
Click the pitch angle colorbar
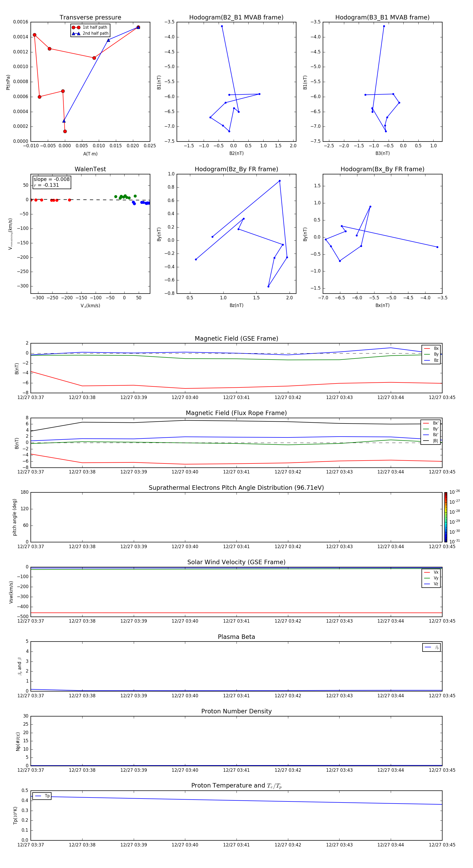coord(446,517)
